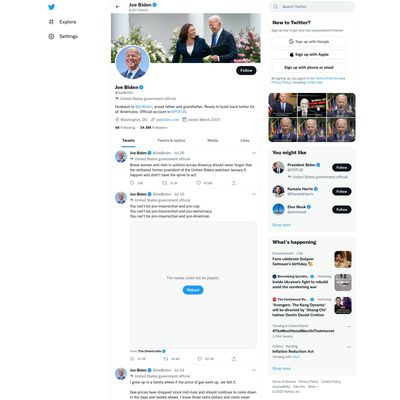Follow Joe Biden from the profile header

click(x=246, y=70)
